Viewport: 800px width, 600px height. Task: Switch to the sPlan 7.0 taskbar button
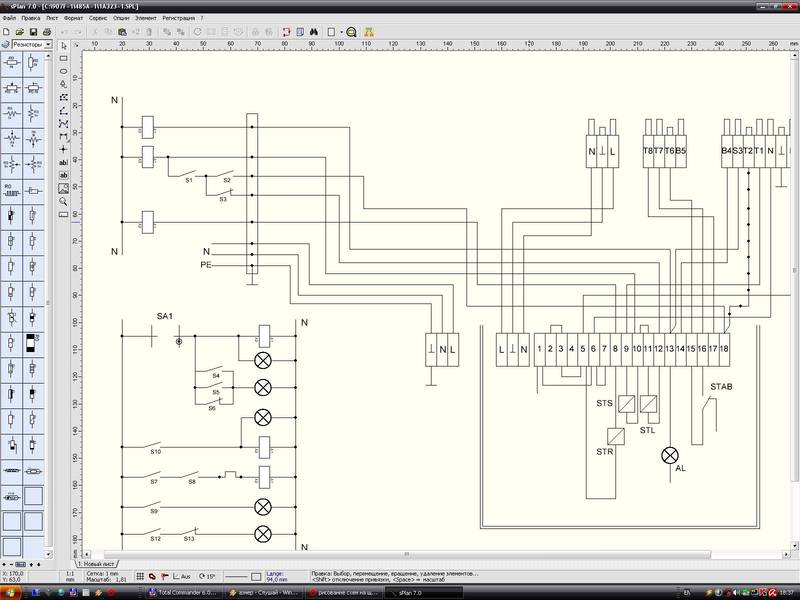[423, 593]
